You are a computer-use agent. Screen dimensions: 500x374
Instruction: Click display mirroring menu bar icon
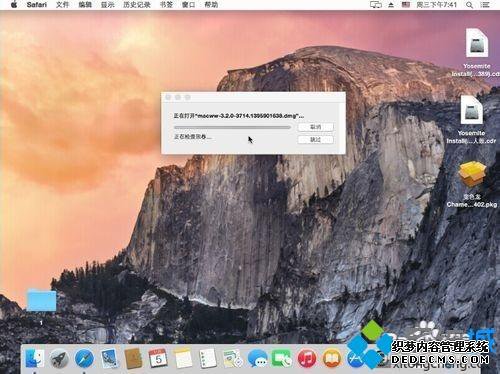pos(376,5)
